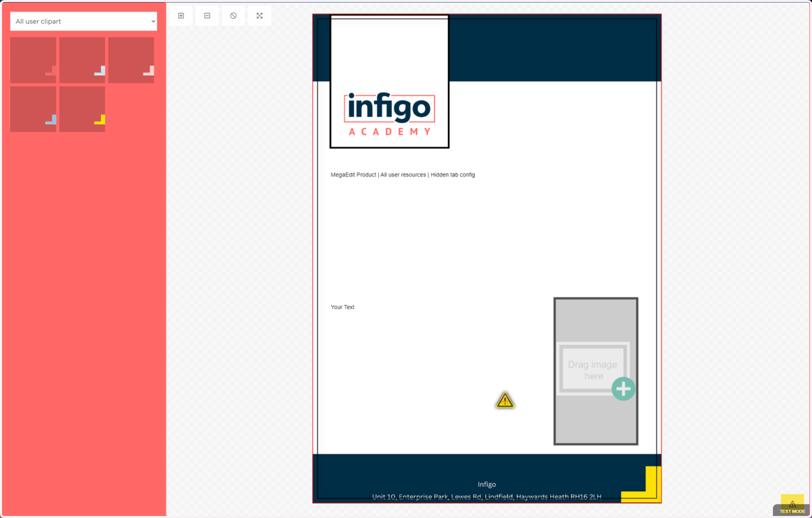Click the TEST MODE warning badge

tap(792, 506)
